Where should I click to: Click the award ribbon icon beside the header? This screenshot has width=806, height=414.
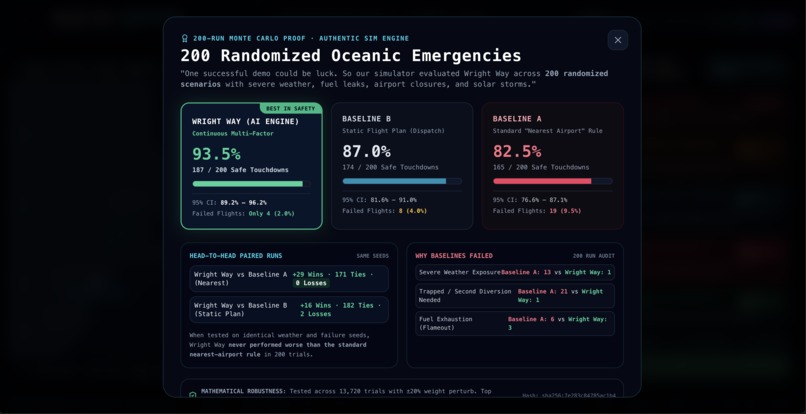185,38
